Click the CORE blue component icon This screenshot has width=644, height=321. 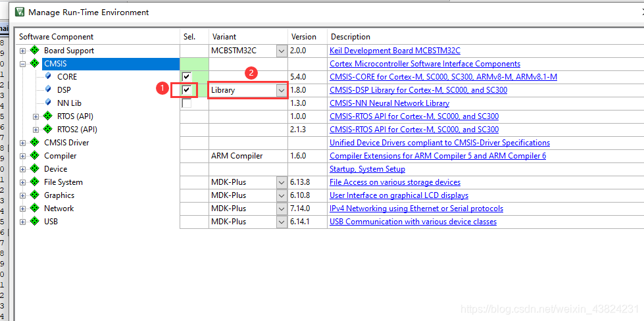pyautogui.click(x=49, y=76)
